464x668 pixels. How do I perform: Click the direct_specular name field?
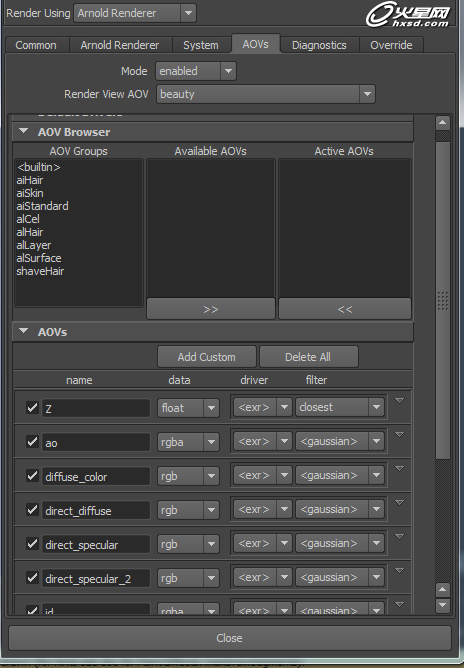pyautogui.click(x=96, y=544)
